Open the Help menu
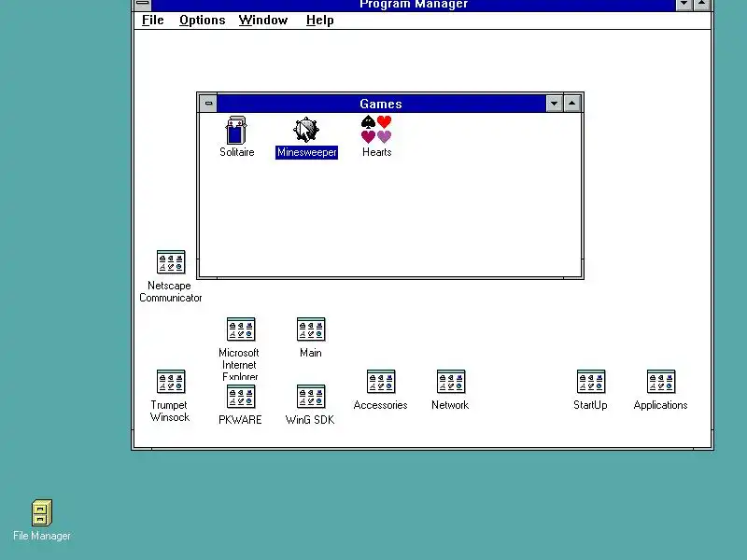This screenshot has width=747, height=560. click(319, 20)
